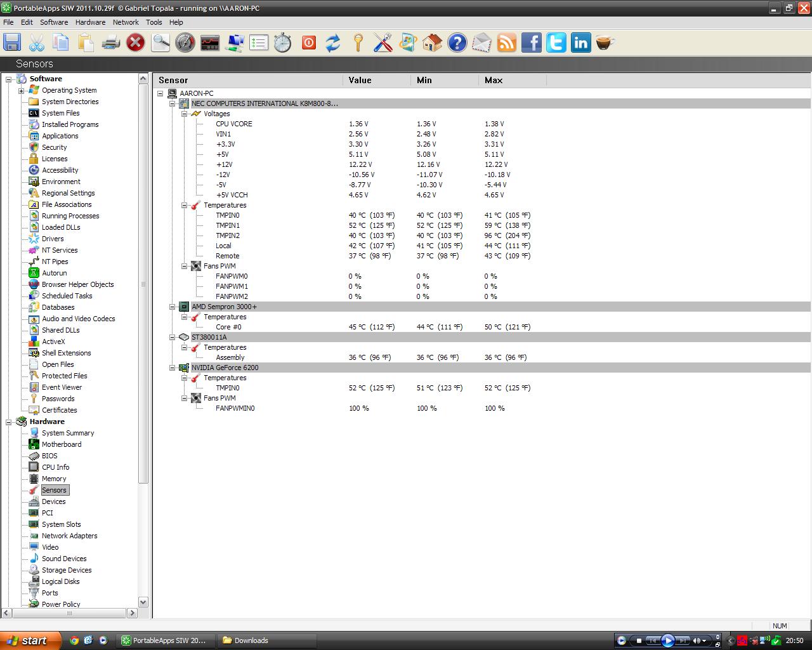Click the down arrow of tree vertical scrollbar
The width and height of the screenshot is (812, 650).
pos(143,602)
